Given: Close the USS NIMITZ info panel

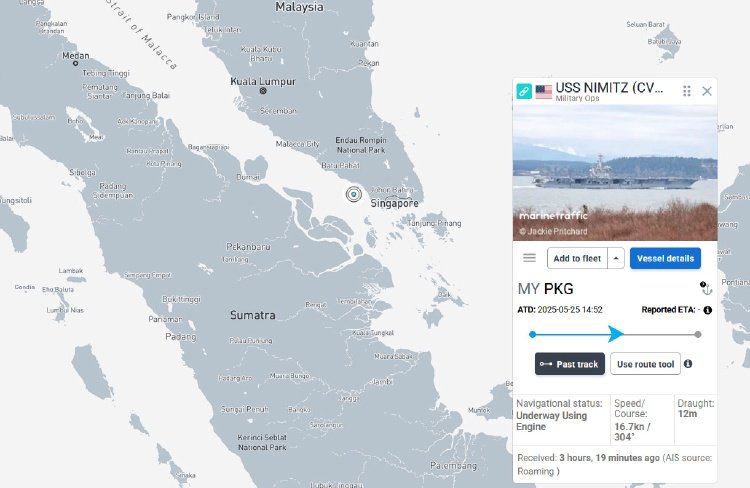Looking at the screenshot, I should (707, 91).
